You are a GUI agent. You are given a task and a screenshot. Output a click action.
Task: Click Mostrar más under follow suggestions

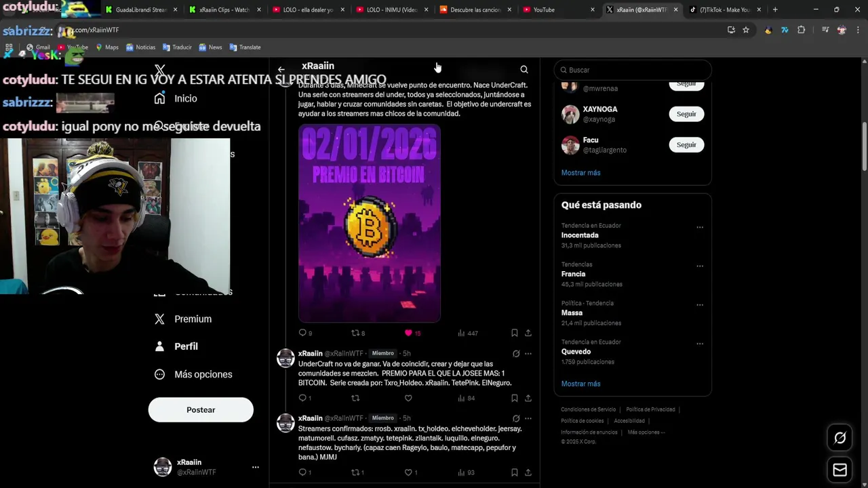(x=580, y=173)
